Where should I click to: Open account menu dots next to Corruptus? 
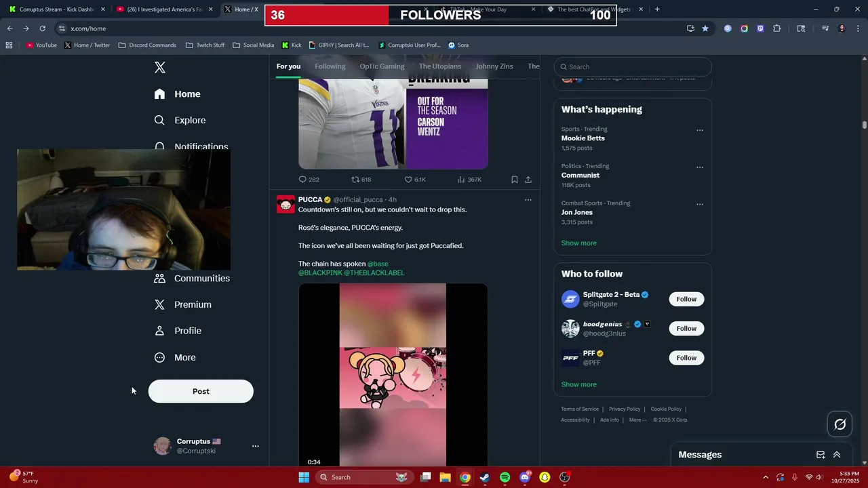pos(256,446)
